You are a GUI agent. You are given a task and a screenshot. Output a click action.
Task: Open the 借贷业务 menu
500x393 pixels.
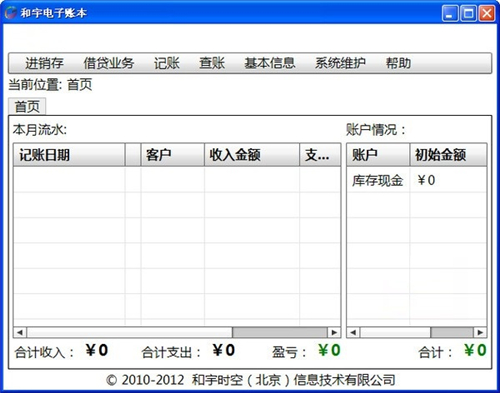[109, 63]
